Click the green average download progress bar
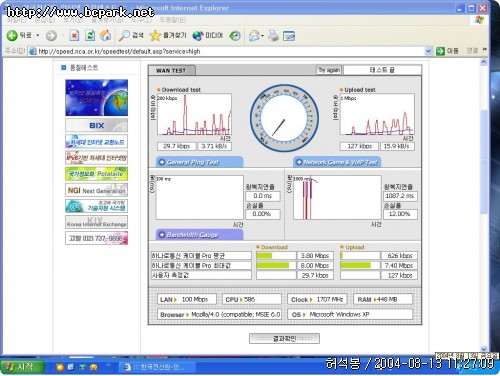This screenshot has width=500, height=376. click(264, 256)
